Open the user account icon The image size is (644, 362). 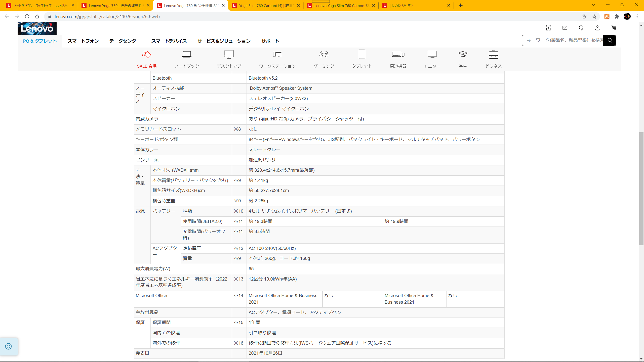[597, 28]
